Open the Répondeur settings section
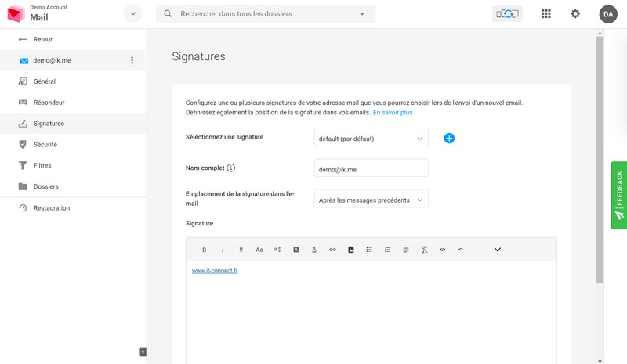Screen dimensions: 627x364 (72, 103)
